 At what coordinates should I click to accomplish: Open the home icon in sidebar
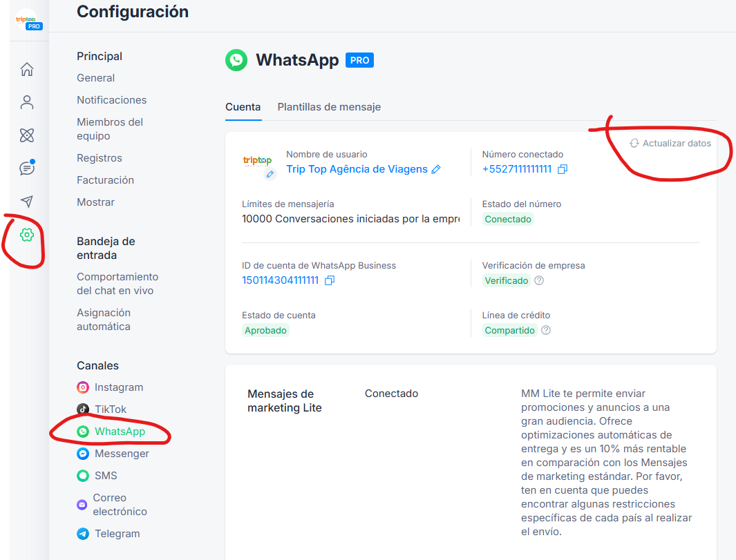tap(27, 69)
